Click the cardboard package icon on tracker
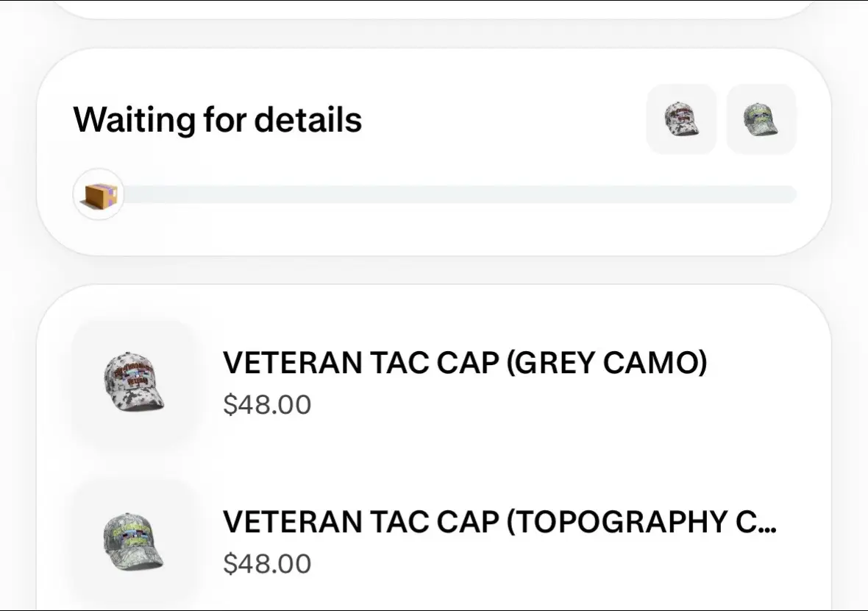This screenshot has height=611, width=868. (99, 194)
